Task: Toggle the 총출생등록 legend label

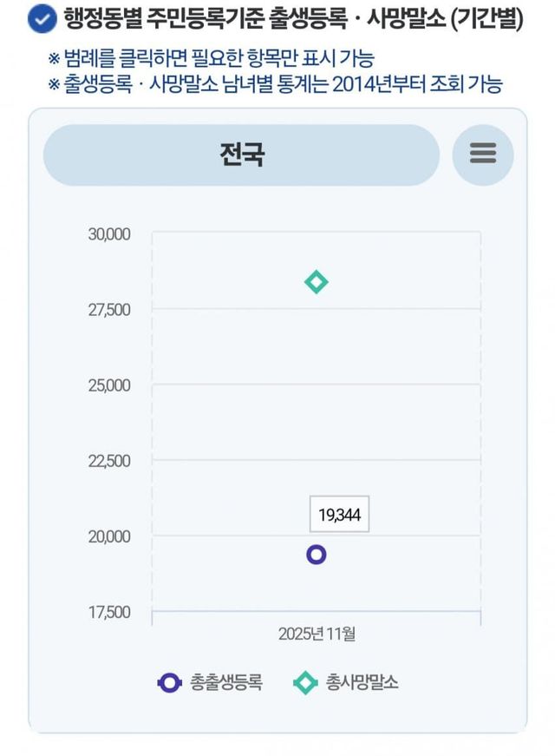Action: point(225,682)
